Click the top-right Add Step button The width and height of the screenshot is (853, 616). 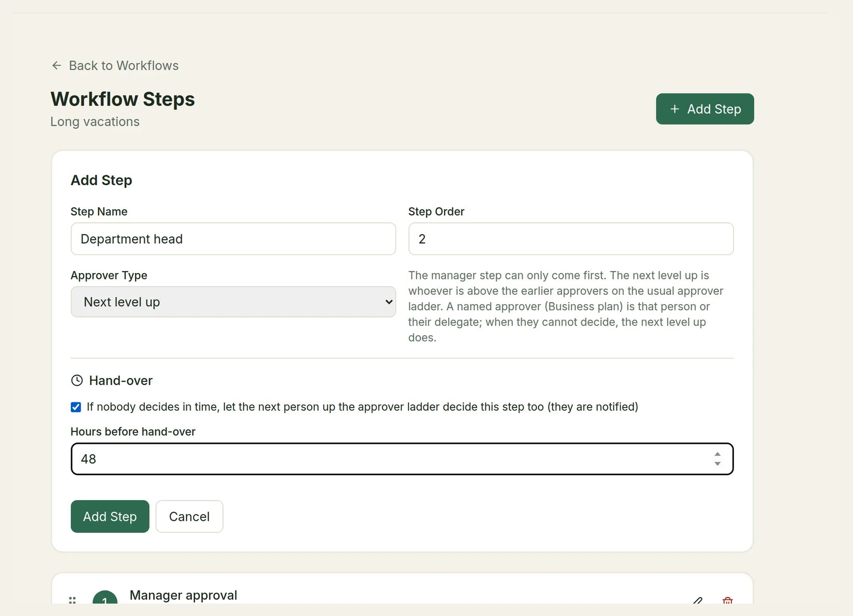pos(705,109)
